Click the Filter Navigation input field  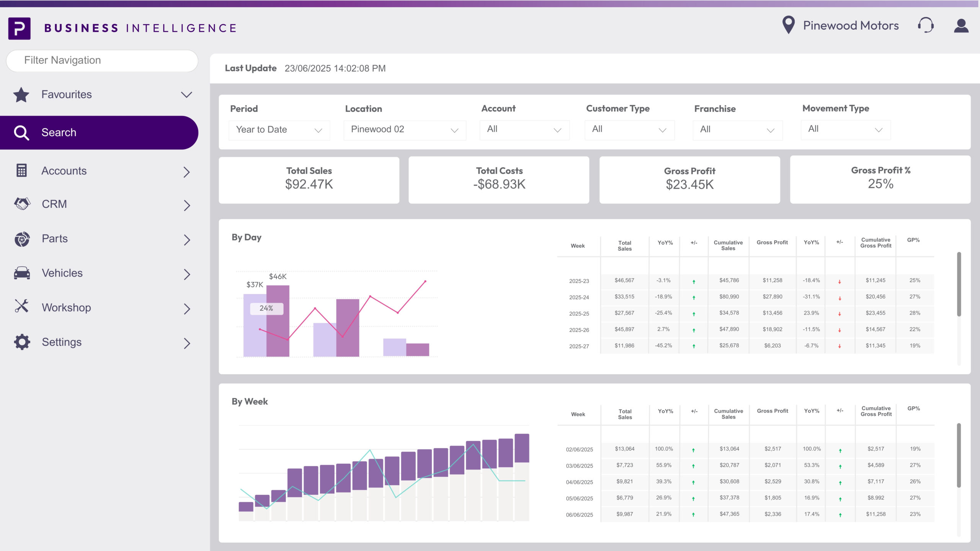point(102,60)
